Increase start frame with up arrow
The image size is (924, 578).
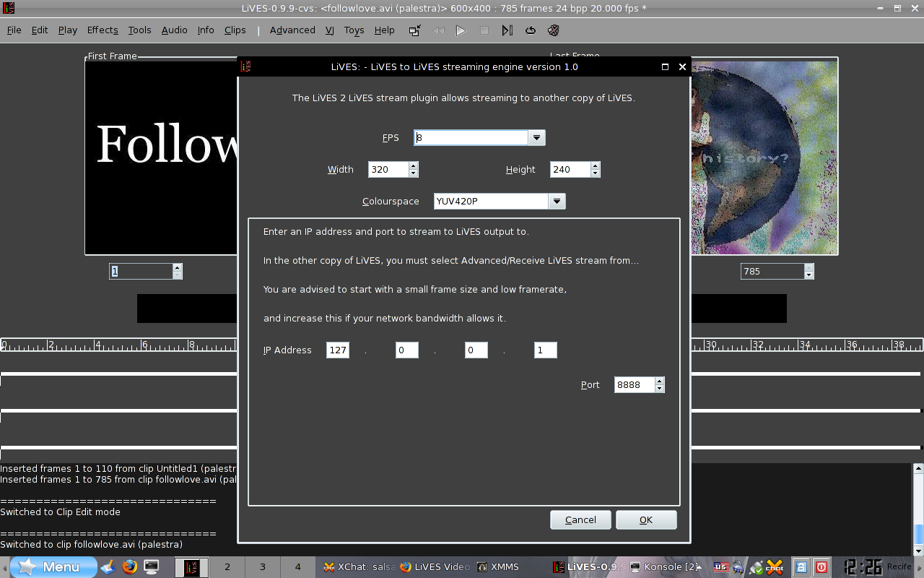178,268
